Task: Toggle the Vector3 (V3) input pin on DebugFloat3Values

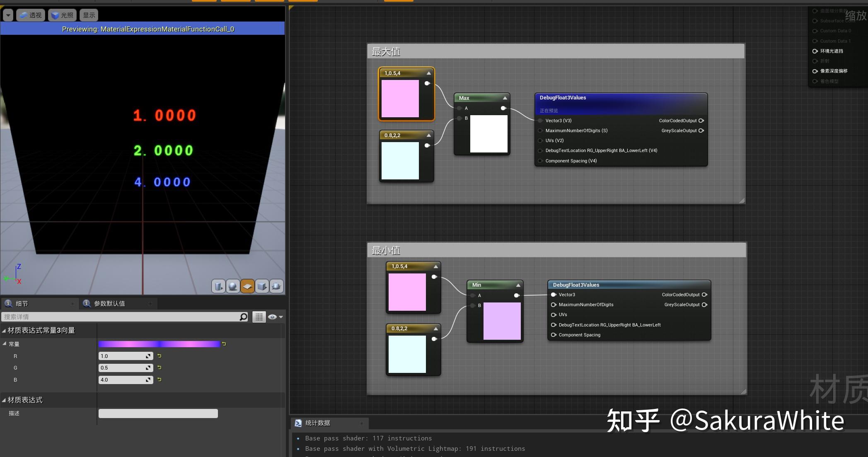Action: [x=541, y=121]
